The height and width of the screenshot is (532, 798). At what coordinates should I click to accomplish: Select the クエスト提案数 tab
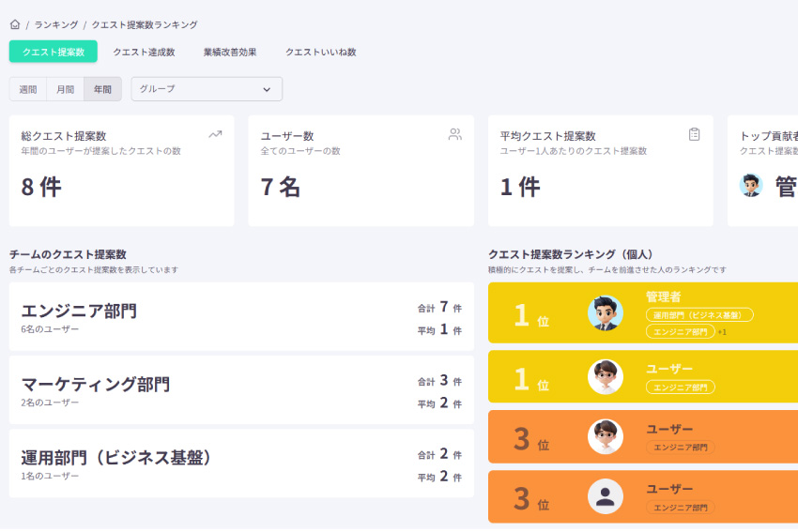coord(53,52)
